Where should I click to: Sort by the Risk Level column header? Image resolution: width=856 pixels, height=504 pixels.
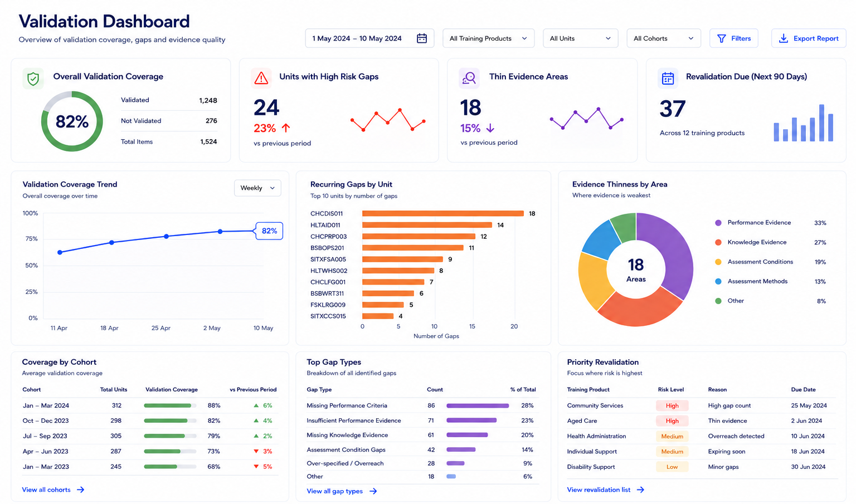pyautogui.click(x=671, y=389)
